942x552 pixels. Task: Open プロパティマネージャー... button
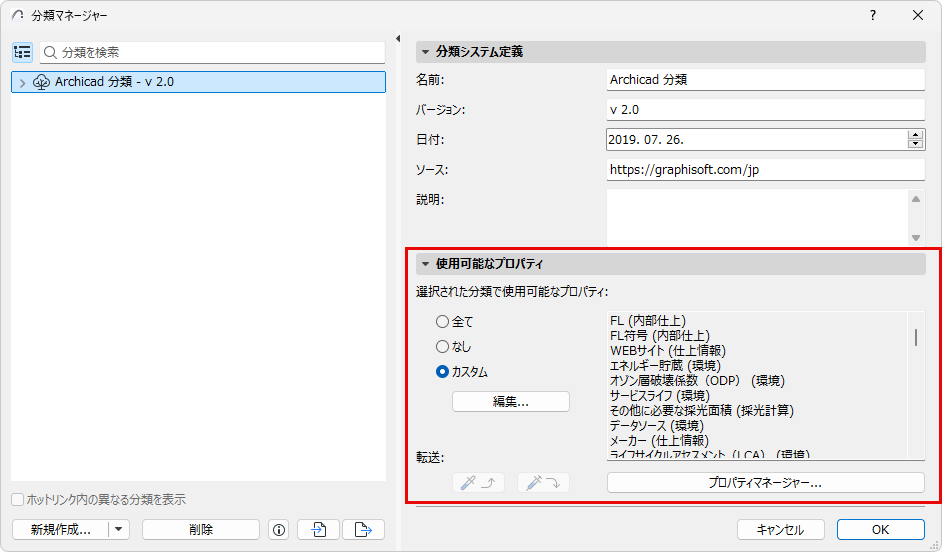click(765, 482)
